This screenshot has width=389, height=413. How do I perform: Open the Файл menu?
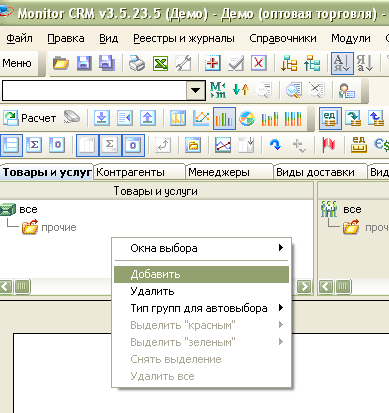pos(19,39)
